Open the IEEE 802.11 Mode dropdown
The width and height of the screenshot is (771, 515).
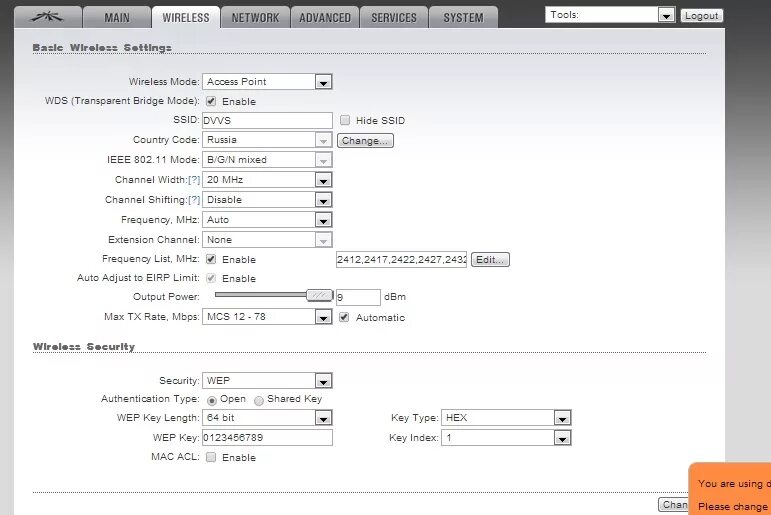[x=267, y=160]
